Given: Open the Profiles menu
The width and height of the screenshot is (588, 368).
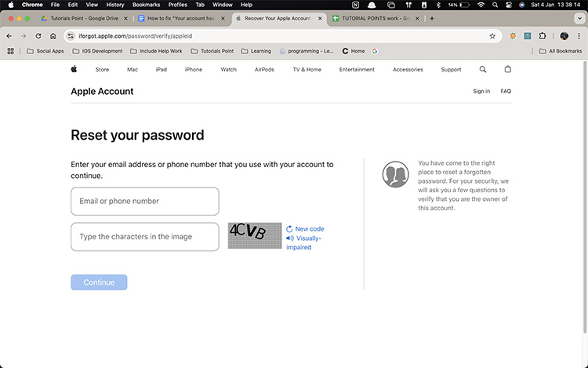Looking at the screenshot, I should pyautogui.click(x=178, y=5).
